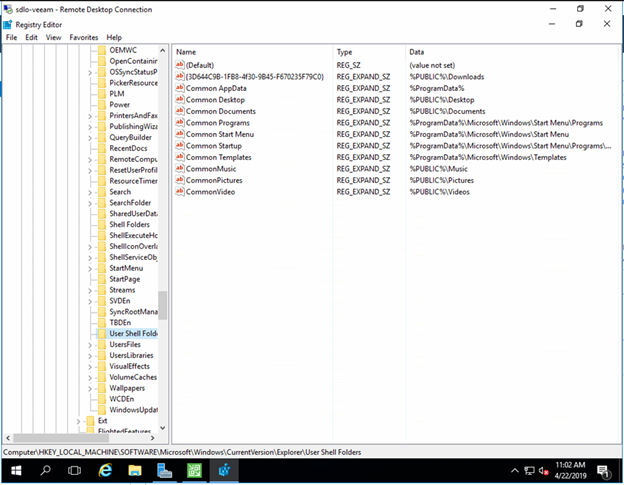Image resolution: width=624 pixels, height=485 pixels.
Task: Click the %PUBLIC%\Downloads data cell
Action: [447, 76]
